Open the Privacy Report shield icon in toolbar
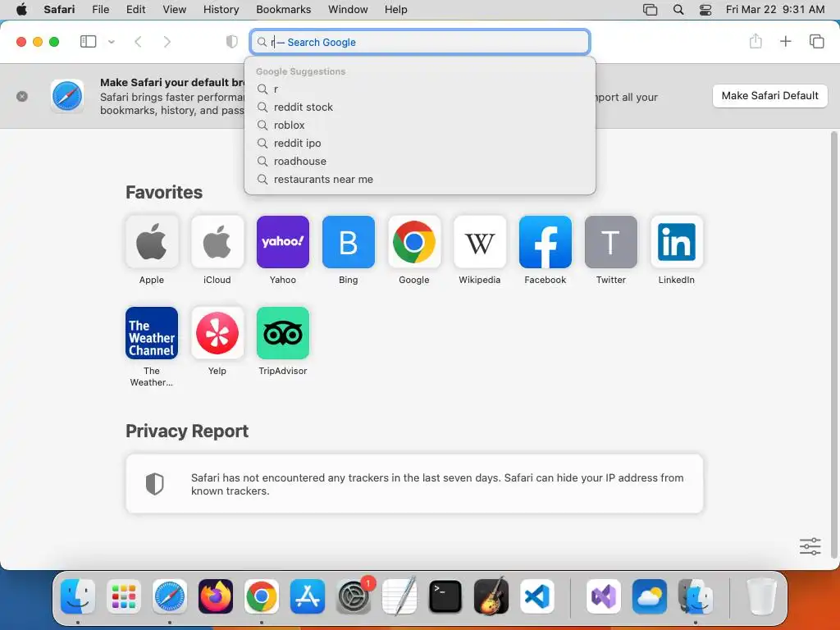 231,42
